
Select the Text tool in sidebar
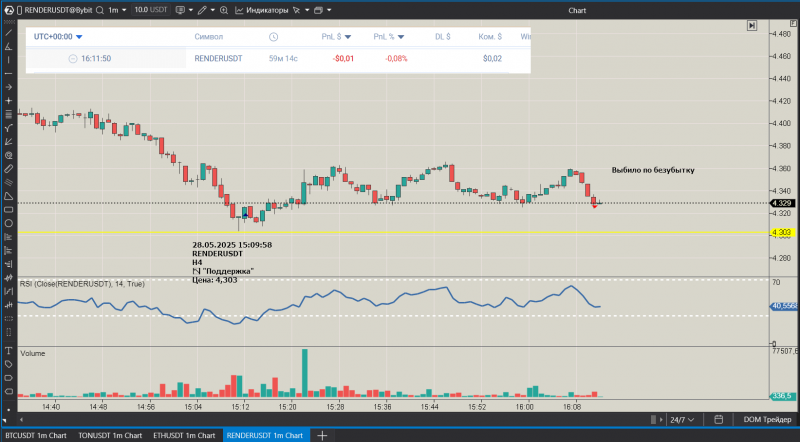pos(9,351)
